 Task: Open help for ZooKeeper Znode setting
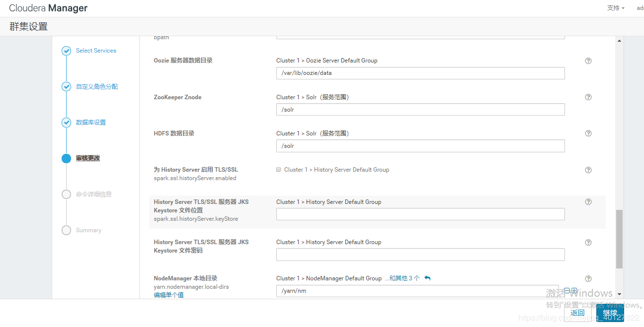click(x=588, y=97)
